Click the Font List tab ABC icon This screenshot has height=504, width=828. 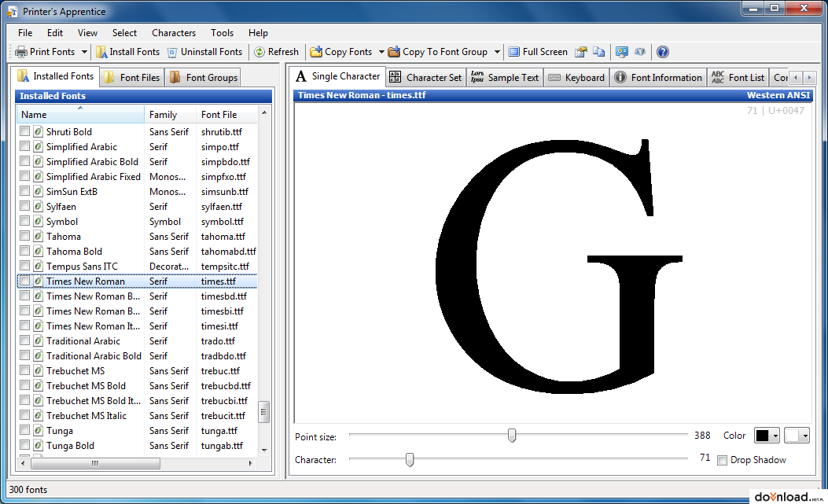coord(718,77)
